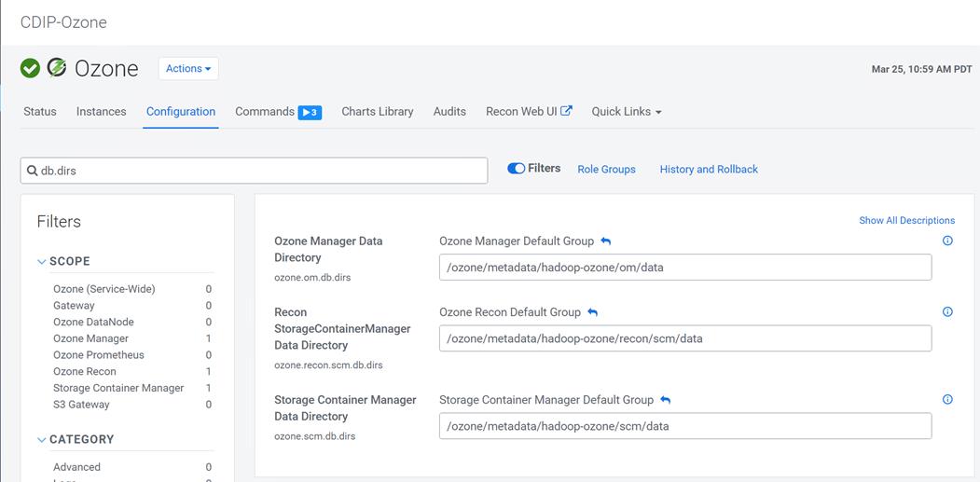Open the History and Rollback link
Screen dimensions: 980x482
(x=709, y=170)
